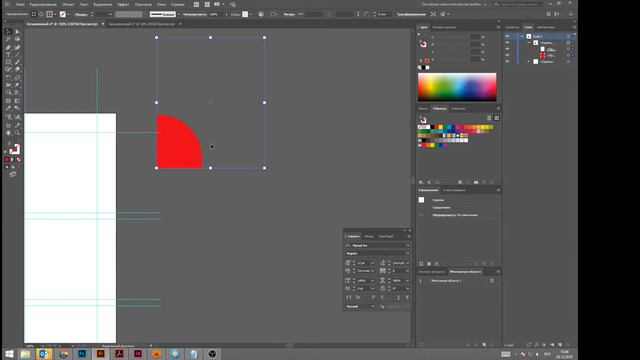The image size is (640, 360).
Task: Switch to the Layers panel tab
Action: click(528, 27)
